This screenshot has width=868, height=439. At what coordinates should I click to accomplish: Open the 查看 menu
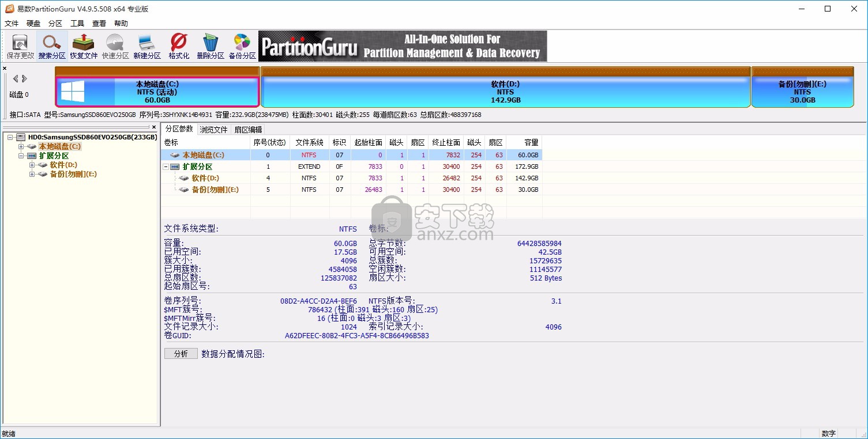pos(99,24)
